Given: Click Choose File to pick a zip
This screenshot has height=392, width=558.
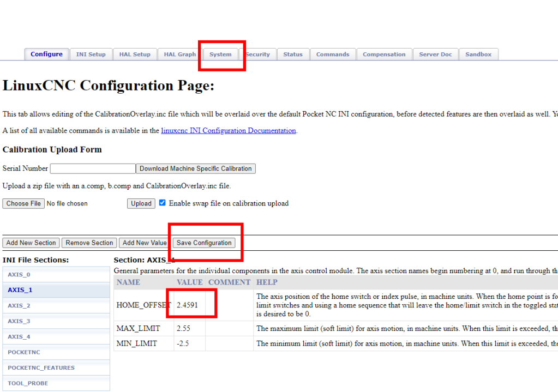Looking at the screenshot, I should pyautogui.click(x=23, y=203).
